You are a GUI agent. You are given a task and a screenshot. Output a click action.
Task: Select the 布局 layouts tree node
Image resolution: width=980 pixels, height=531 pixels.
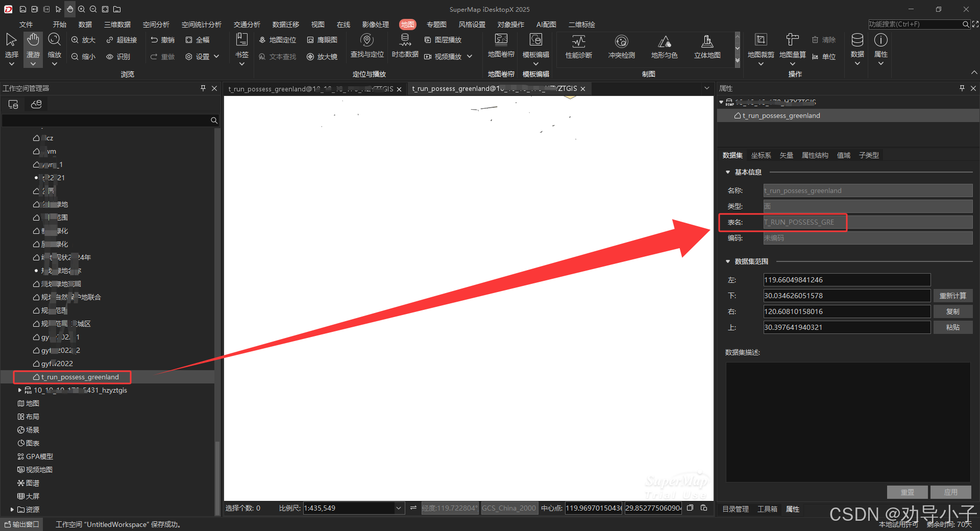coord(29,417)
